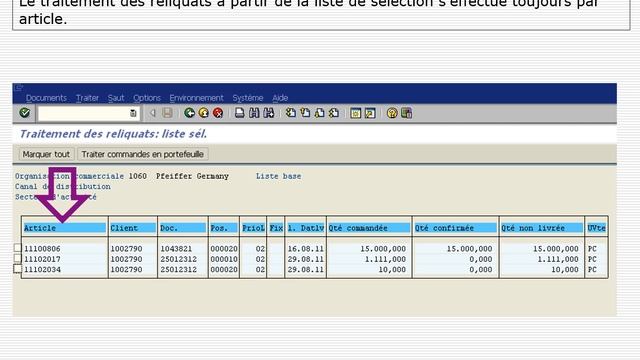Go to the last page icon
640x360 pixels.
pos(334,113)
